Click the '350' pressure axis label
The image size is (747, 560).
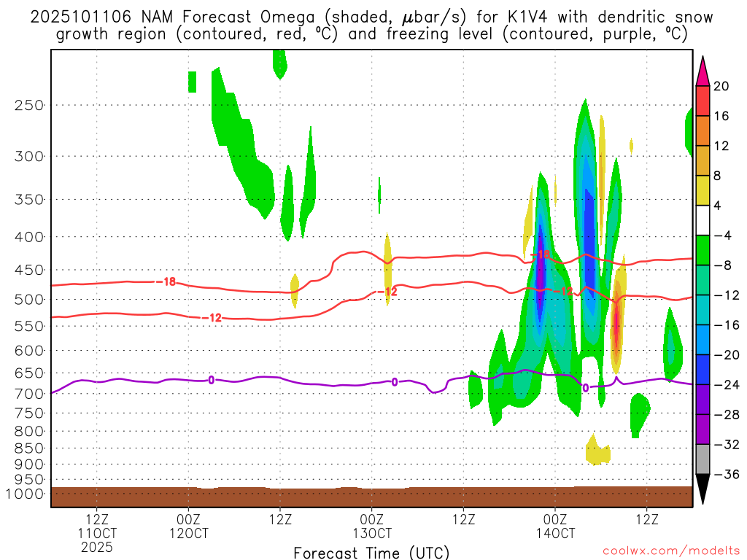[29, 200]
